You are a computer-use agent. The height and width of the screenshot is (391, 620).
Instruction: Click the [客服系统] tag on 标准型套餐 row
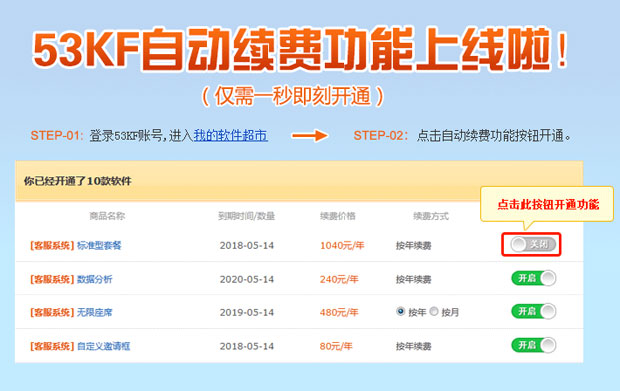coord(52,246)
